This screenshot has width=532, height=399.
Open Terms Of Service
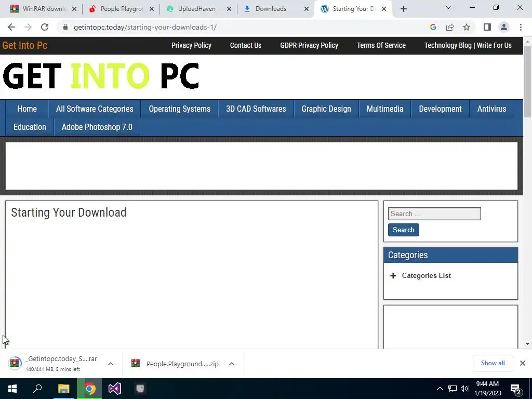tap(381, 46)
